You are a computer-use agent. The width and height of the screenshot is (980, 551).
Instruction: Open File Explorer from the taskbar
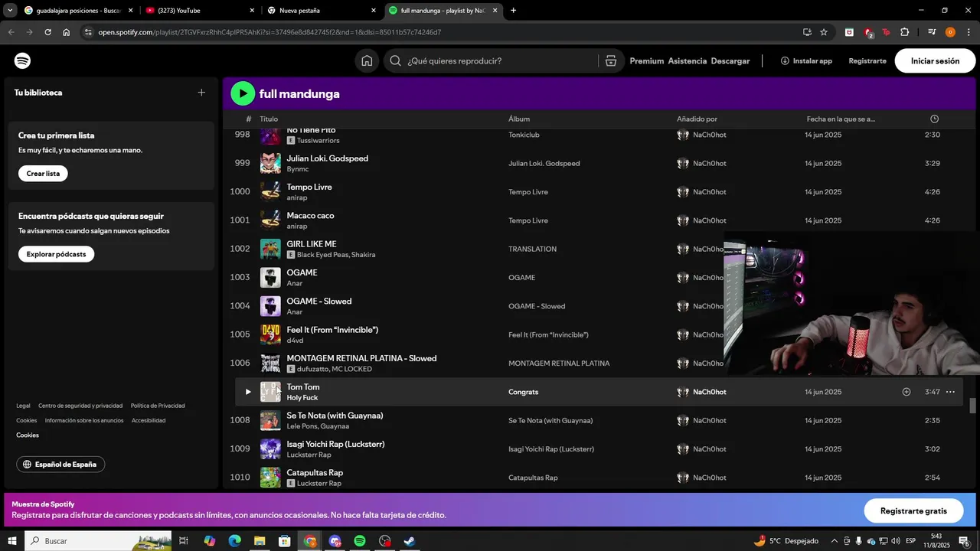point(260,541)
